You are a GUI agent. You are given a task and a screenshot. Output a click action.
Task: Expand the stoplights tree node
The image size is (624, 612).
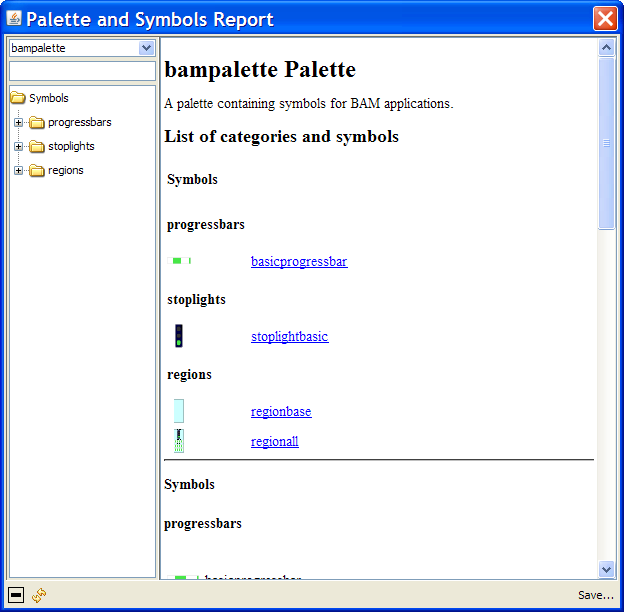point(18,146)
